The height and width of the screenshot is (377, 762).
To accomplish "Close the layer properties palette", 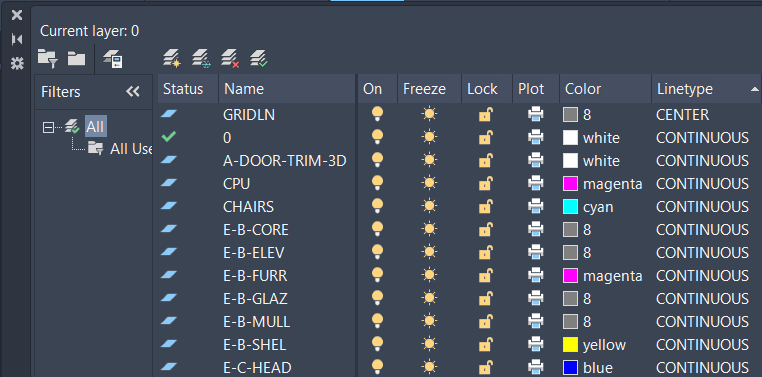I will click(x=17, y=15).
